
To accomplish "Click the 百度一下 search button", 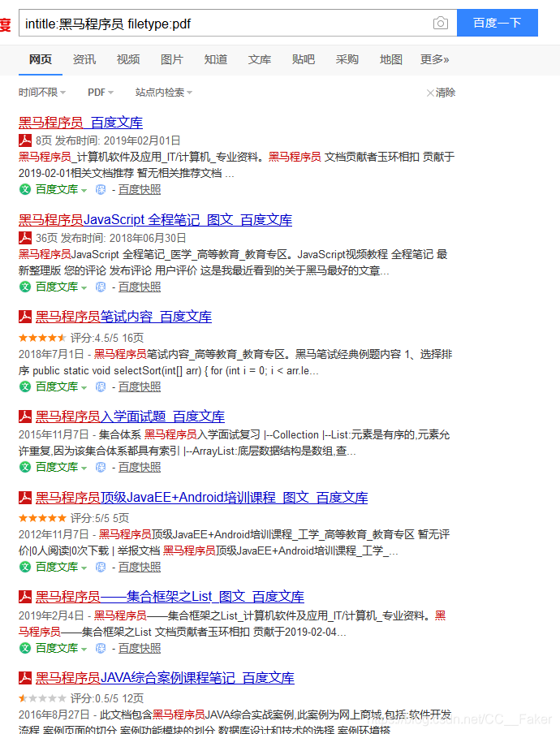I will pos(498,23).
